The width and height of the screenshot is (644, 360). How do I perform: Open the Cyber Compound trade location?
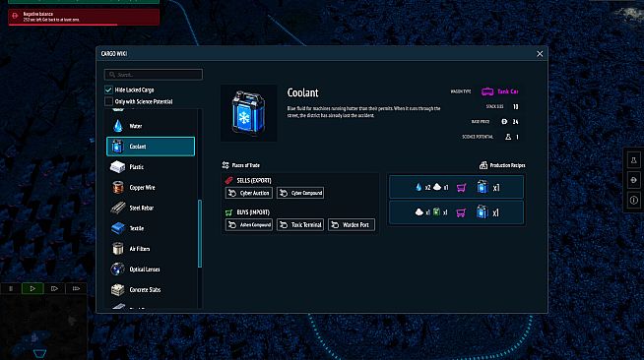click(300, 193)
